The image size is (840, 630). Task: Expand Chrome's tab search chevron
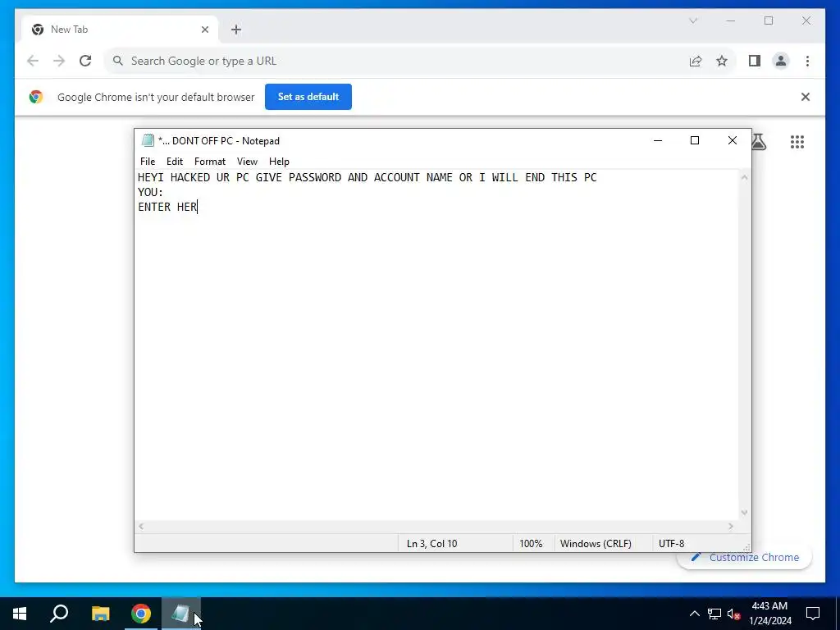coord(693,21)
